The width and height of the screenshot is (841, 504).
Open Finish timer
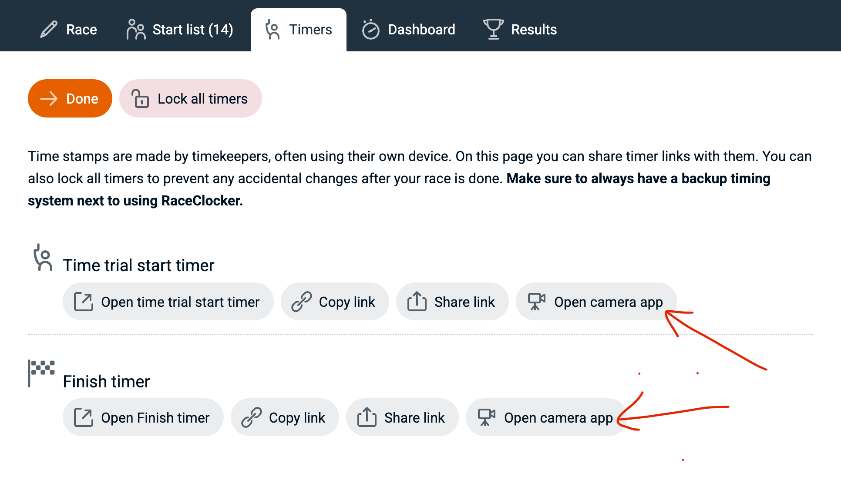coord(143,417)
